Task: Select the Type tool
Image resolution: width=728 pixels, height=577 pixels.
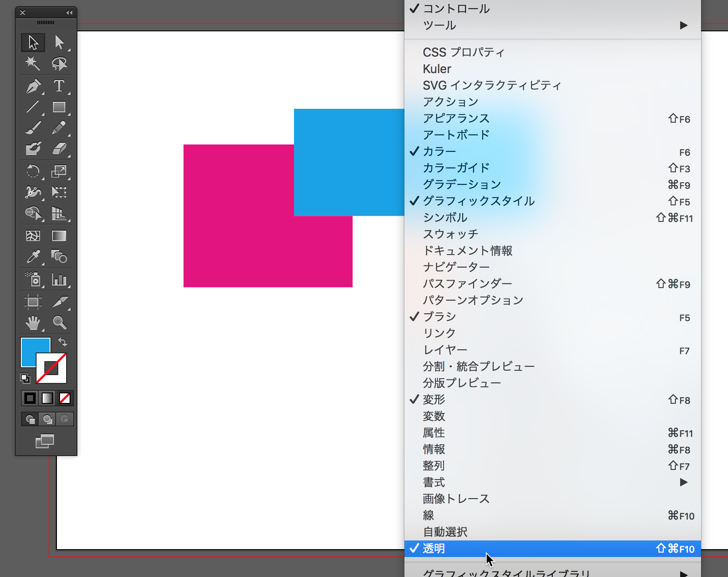Action: point(59,86)
